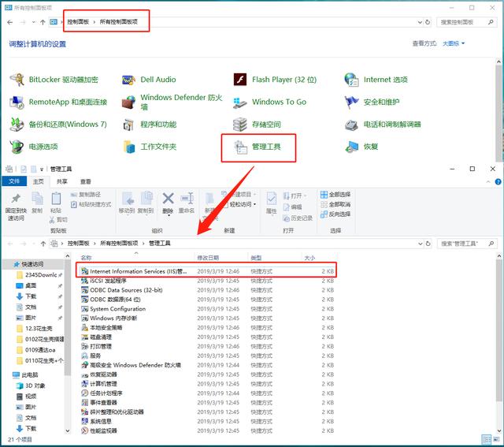504x447 pixels.
Task: Click 反向选择 in ribbon
Action: (335, 214)
